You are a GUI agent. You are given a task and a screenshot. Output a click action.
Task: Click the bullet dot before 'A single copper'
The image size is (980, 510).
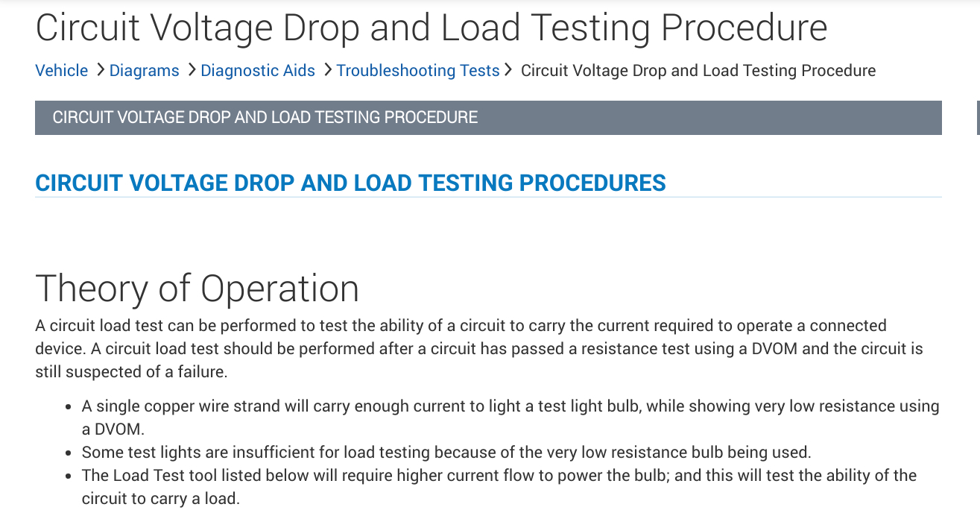pos(68,407)
